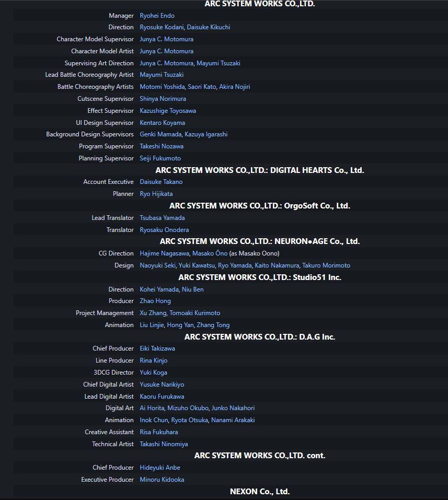This screenshot has height=500, width=448.
Task: Click the Takashi Ninomiya link
Action: [x=164, y=444]
